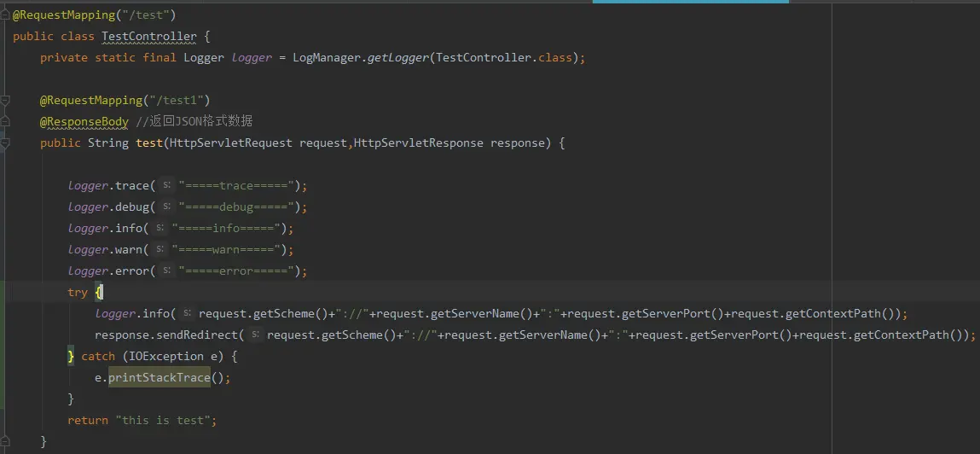
Task: Click the IOException type in the catch clause
Action: (163, 357)
